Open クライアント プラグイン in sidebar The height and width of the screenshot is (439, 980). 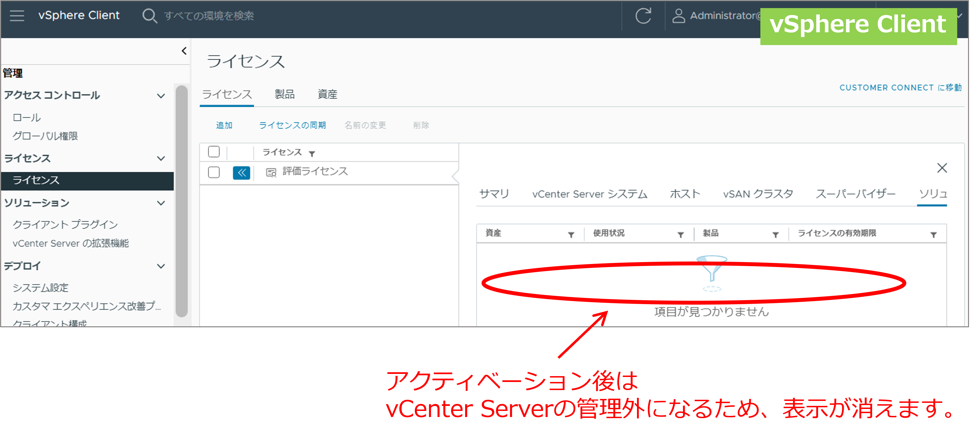pos(65,224)
